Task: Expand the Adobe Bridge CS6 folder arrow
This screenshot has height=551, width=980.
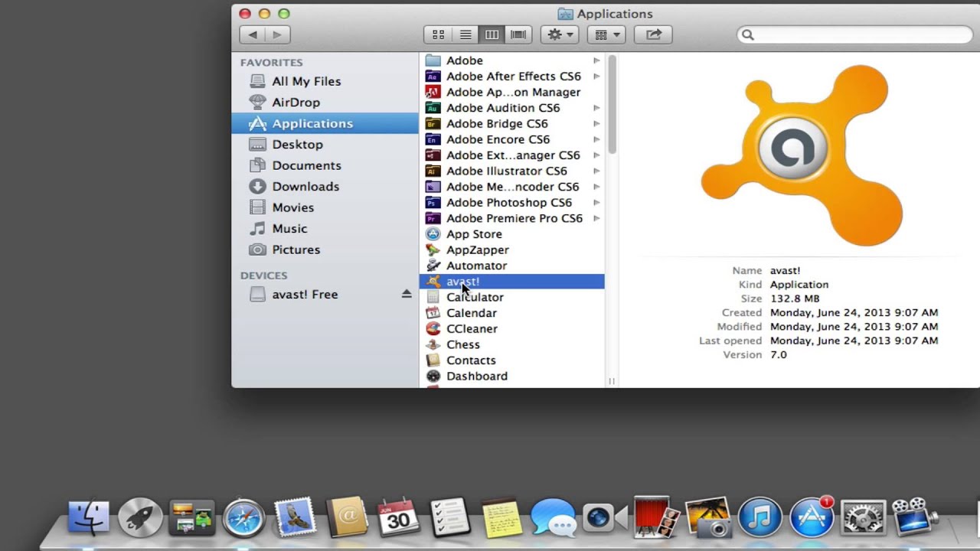Action: [x=596, y=124]
